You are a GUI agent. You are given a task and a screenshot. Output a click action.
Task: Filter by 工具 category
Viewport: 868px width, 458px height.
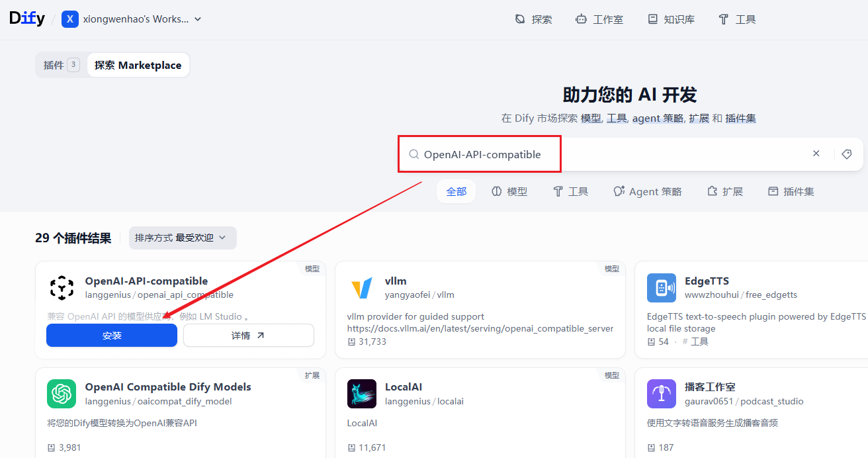(x=570, y=191)
